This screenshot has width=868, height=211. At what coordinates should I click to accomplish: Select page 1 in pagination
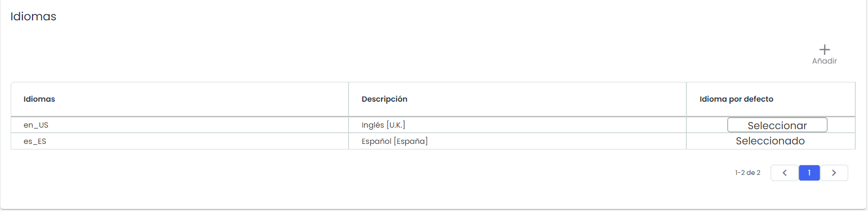tap(809, 173)
